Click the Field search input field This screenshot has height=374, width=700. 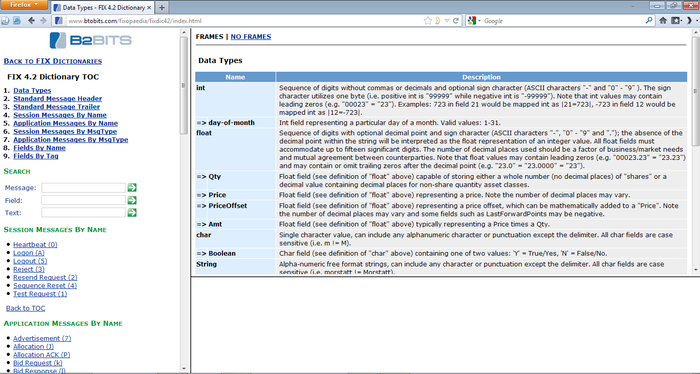point(83,200)
